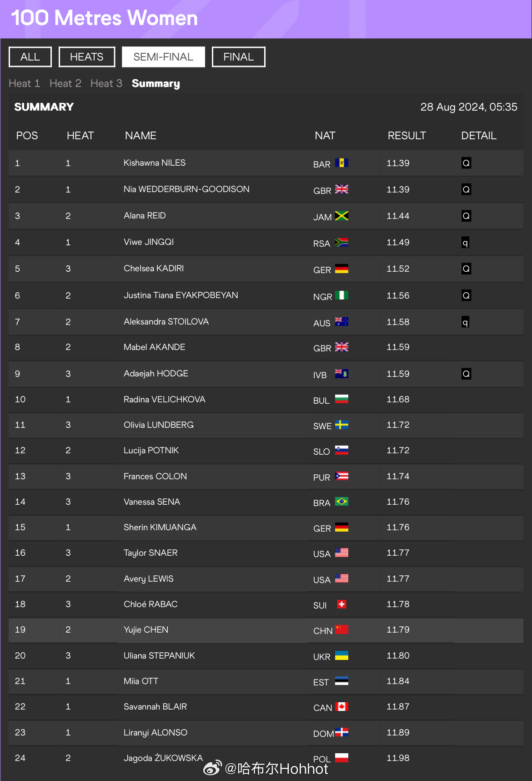Select the FINAL tab

pos(239,57)
